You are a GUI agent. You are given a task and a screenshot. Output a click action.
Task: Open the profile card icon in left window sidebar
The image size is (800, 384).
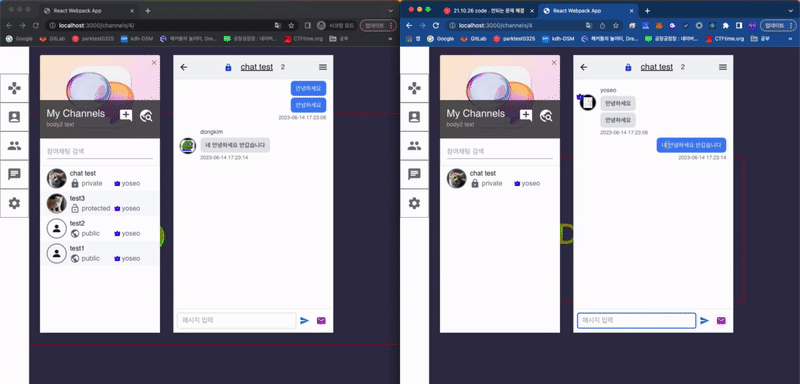pyautogui.click(x=14, y=117)
